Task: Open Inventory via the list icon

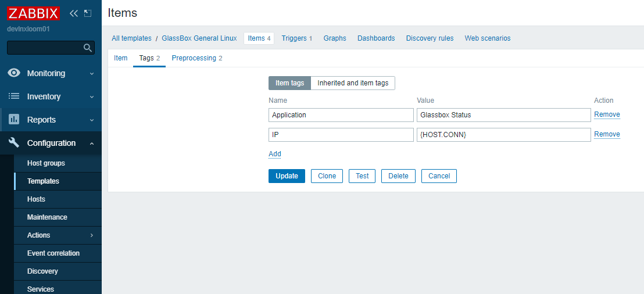Action: click(x=14, y=96)
